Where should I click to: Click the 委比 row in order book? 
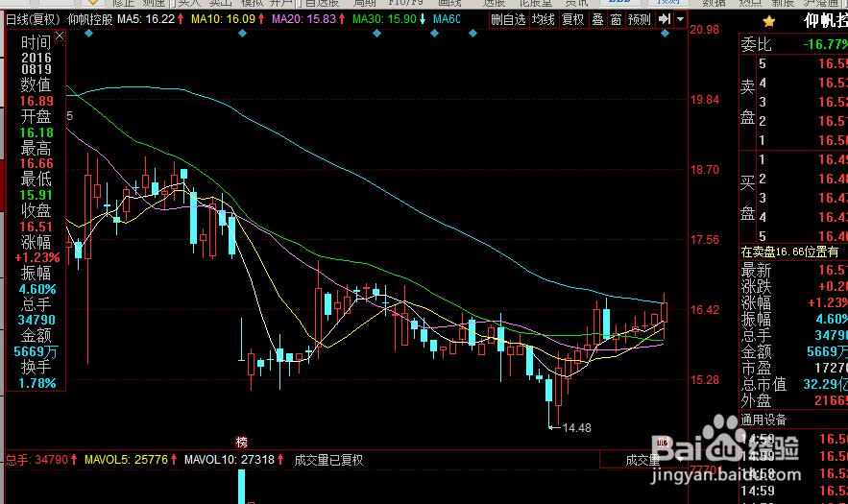coord(793,44)
